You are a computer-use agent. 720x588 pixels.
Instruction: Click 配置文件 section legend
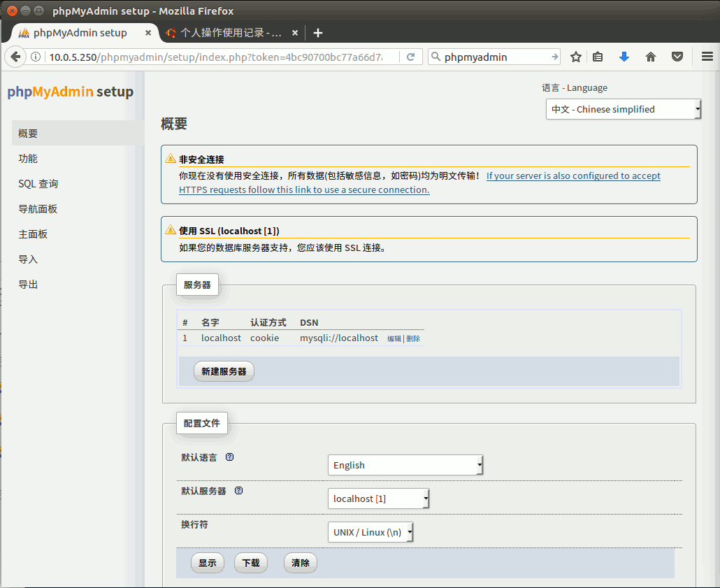[x=202, y=423]
